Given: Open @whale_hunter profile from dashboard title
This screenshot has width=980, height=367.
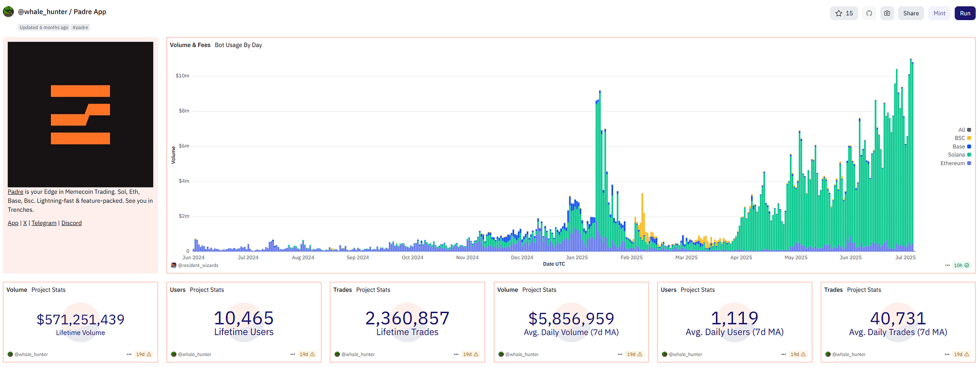Looking at the screenshot, I should click(43, 12).
